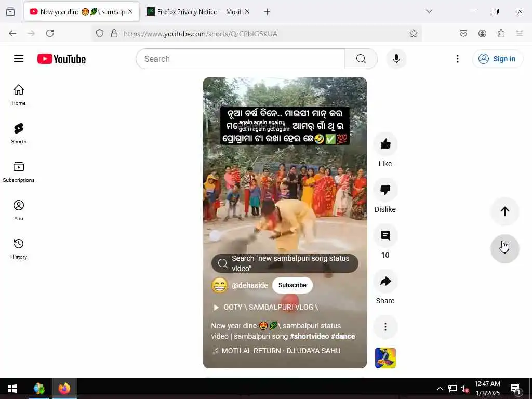Viewport: 532px width, 399px height.
Task: Open the Windows Start menu
Action: (12, 389)
